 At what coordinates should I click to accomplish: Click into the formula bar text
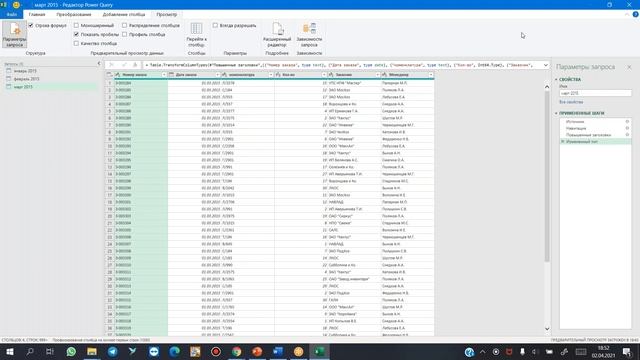click(341, 65)
